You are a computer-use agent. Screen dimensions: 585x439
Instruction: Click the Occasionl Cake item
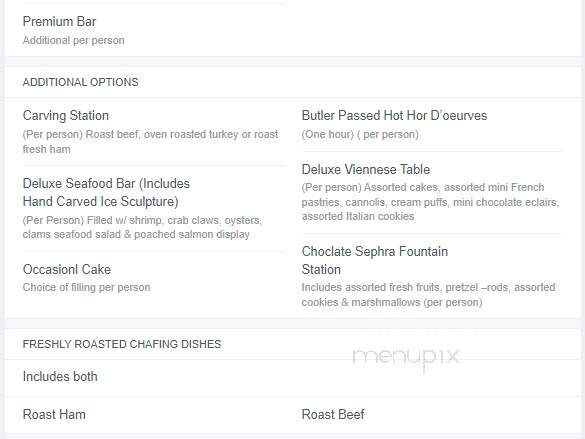[67, 269]
